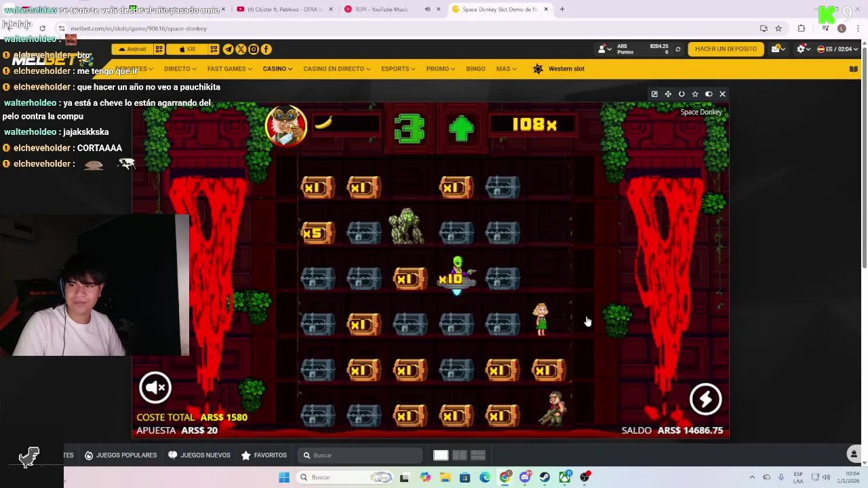Close the Space Donkey game panel
This screenshot has width=868, height=488.
pyautogui.click(x=722, y=94)
